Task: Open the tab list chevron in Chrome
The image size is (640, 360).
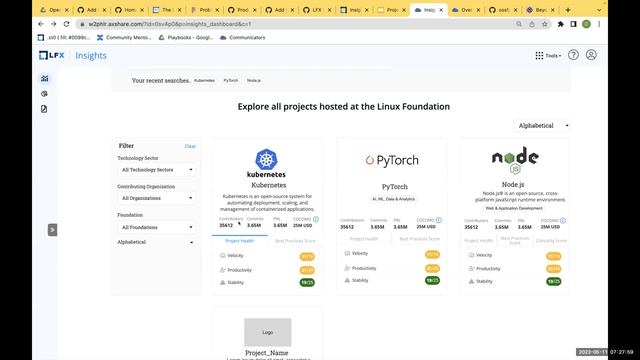Action: [x=599, y=10]
